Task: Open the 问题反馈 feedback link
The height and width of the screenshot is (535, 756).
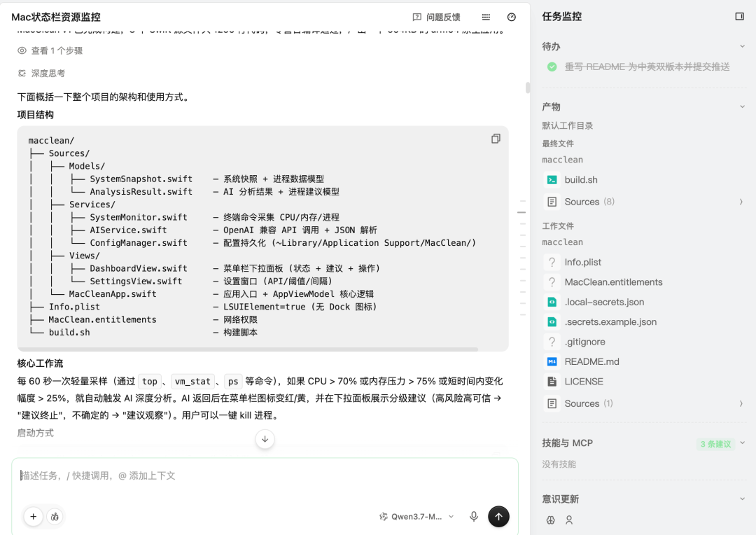Action: (436, 17)
